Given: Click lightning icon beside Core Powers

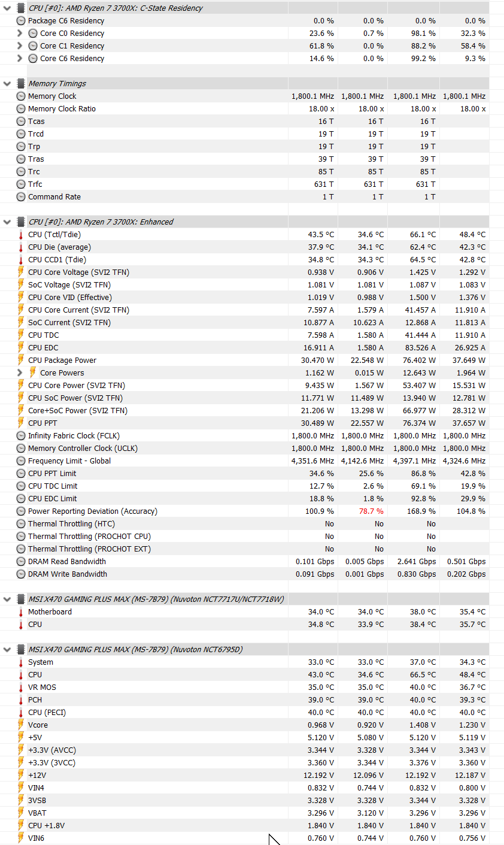Looking at the screenshot, I should click(33, 373).
